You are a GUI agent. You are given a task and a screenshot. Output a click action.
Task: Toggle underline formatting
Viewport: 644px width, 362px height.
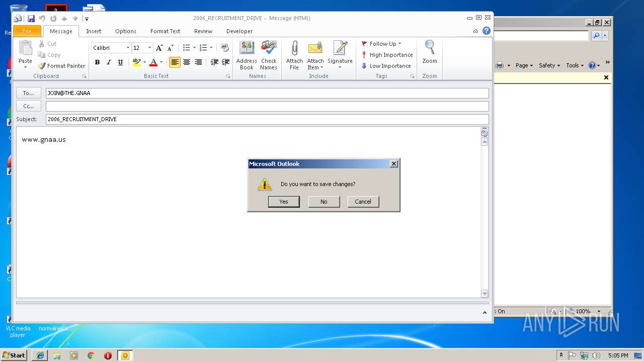tap(120, 62)
